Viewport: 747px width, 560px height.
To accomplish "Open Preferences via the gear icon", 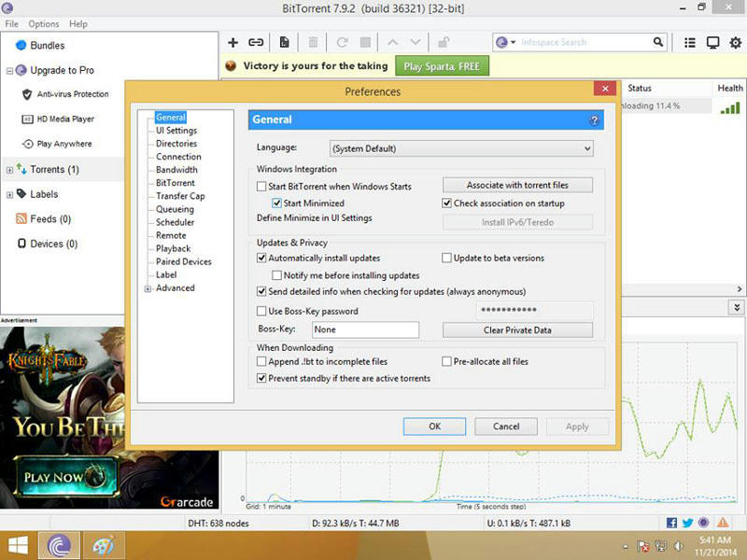I will (736, 43).
